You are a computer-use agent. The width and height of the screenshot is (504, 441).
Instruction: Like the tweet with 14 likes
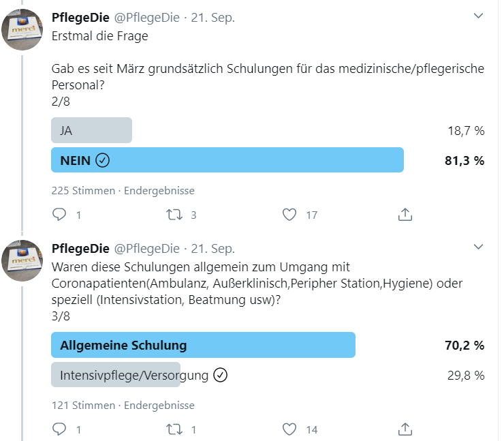(x=289, y=429)
